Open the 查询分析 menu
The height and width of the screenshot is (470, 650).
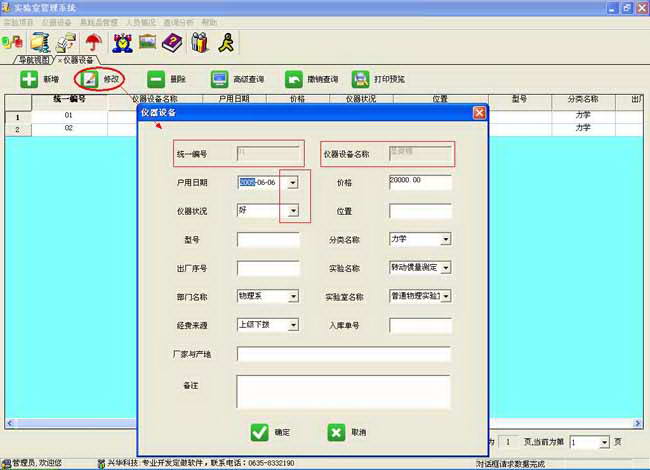coord(178,22)
